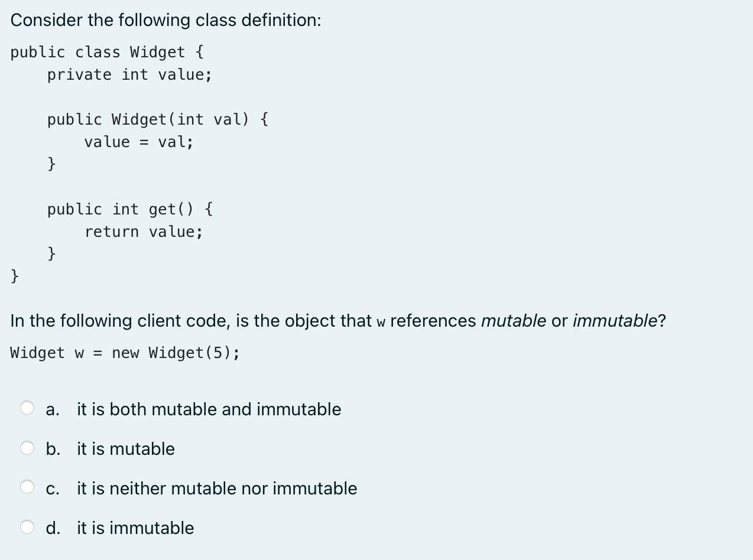
Task: Click the option label 'b.'
Action: [x=54, y=449]
